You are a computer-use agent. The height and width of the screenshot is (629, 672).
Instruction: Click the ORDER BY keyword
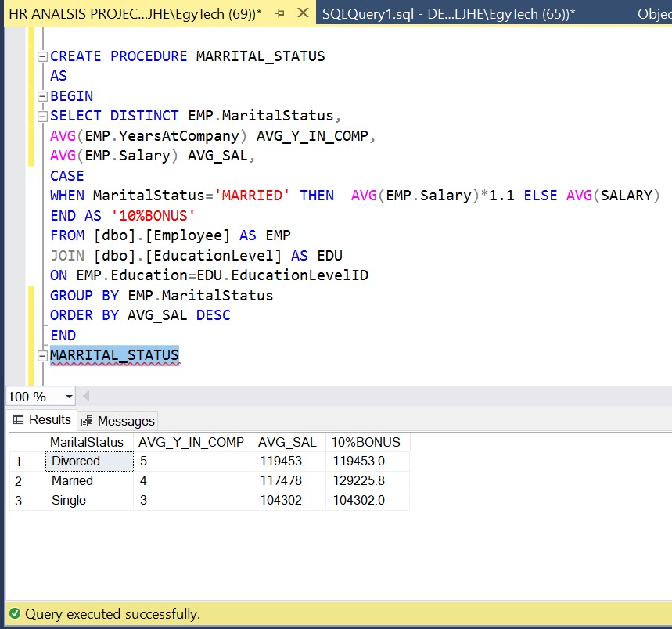[x=84, y=315]
